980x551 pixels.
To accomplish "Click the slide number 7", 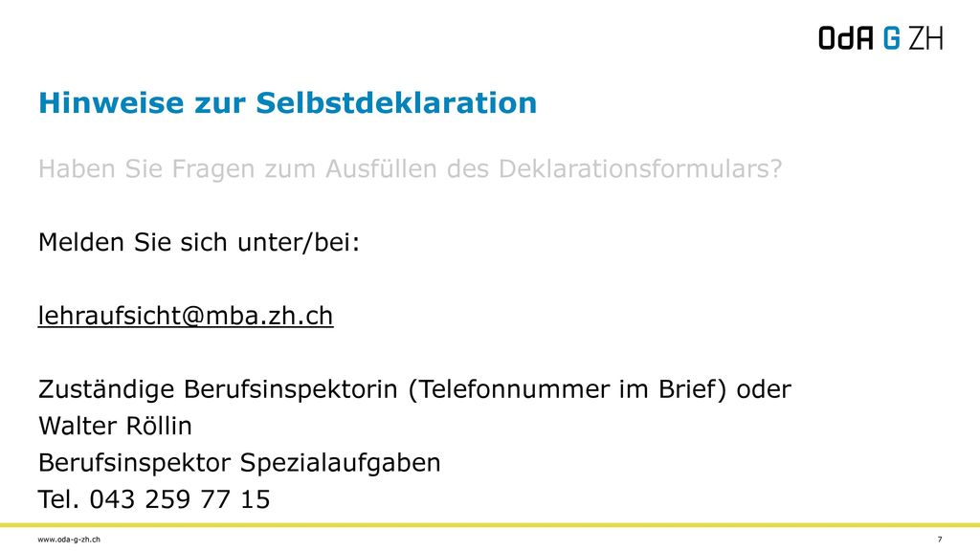I will coord(940,540).
